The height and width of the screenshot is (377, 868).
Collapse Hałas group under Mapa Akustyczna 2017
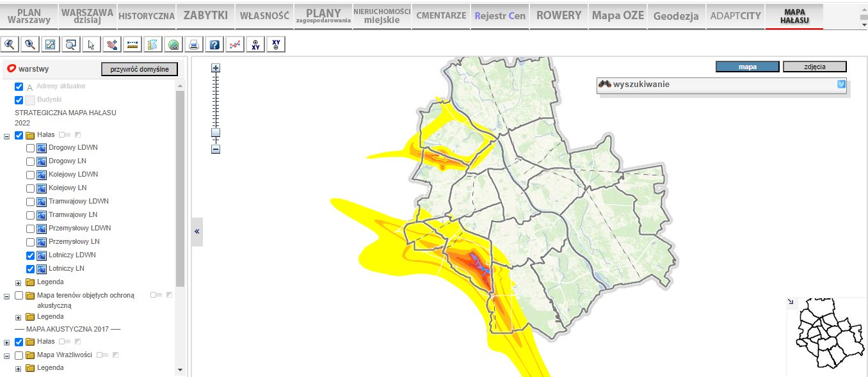[6, 342]
